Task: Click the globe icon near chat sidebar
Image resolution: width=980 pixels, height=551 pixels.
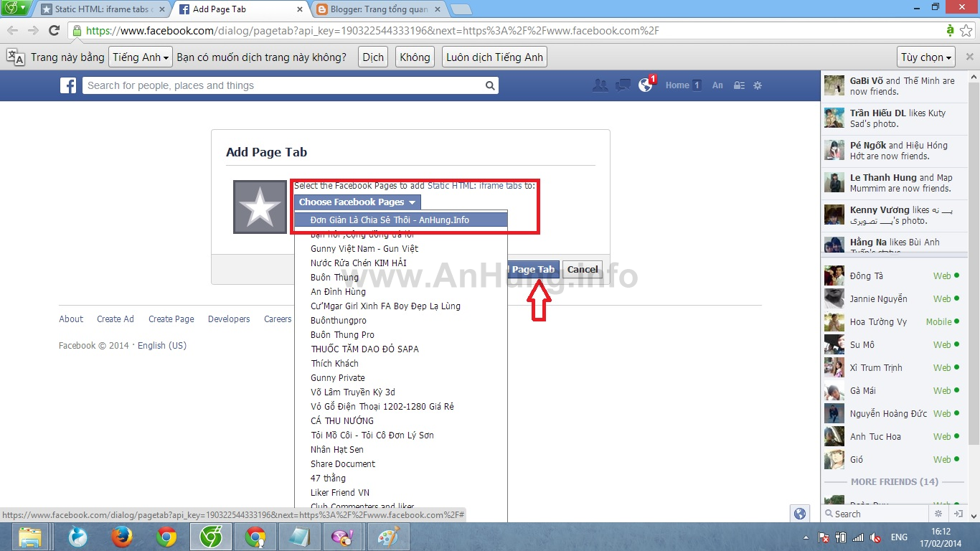Action: (x=800, y=514)
